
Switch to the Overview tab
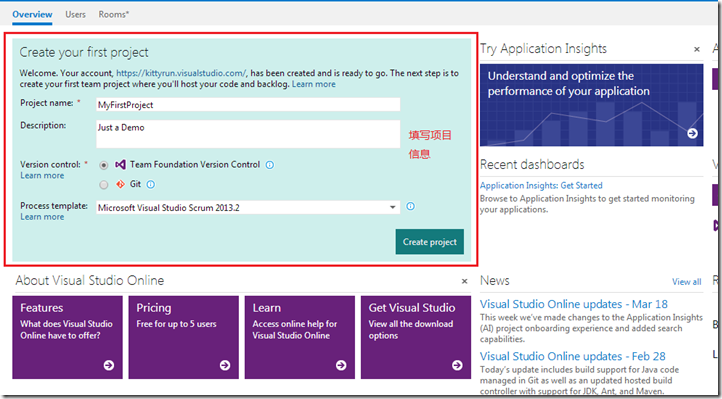pyautogui.click(x=32, y=14)
